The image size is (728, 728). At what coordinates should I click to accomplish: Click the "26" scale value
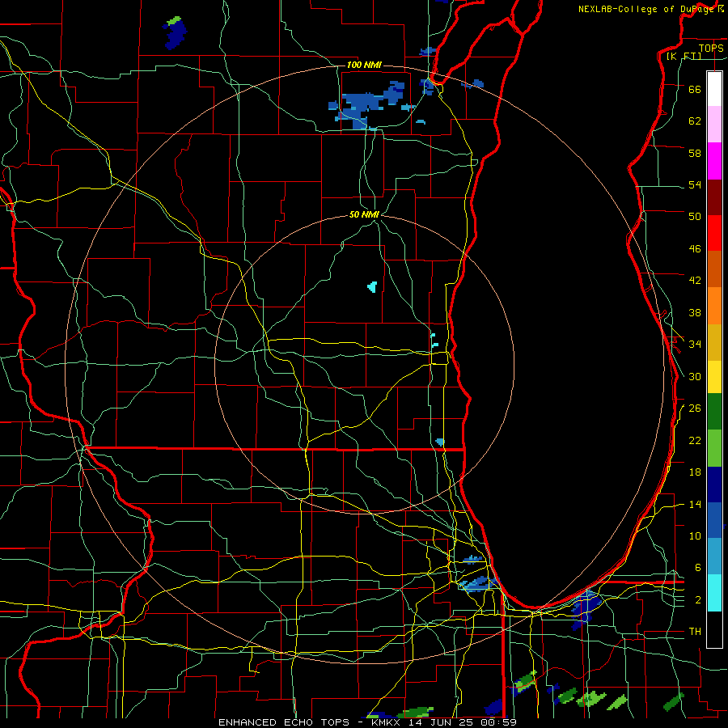(x=695, y=408)
